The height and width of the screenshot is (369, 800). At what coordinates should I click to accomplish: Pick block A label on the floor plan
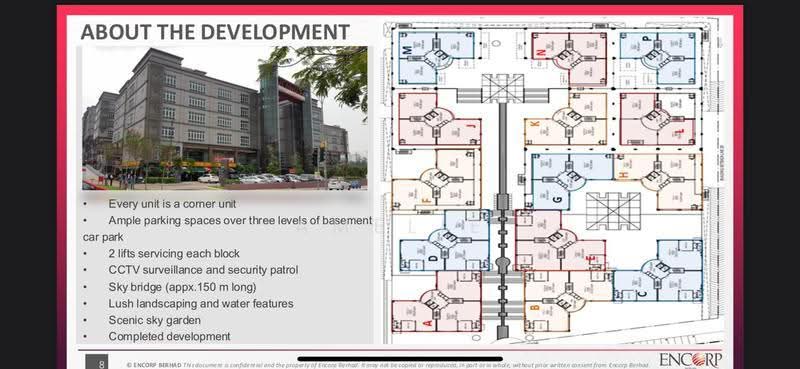(x=428, y=323)
